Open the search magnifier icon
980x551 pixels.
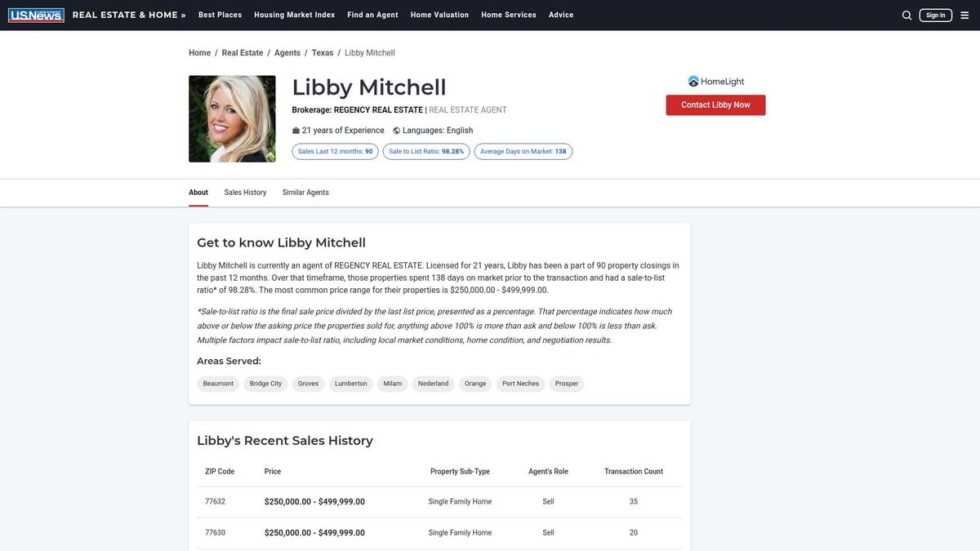[906, 15]
